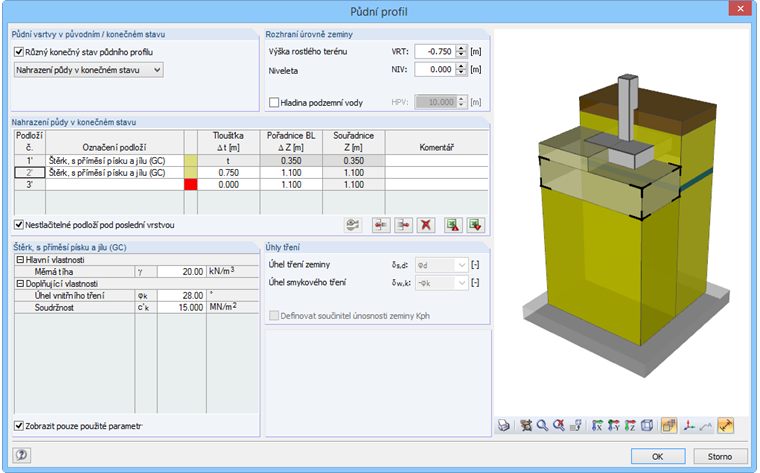This screenshot has width=760, height=473.
Task: Toggle the dimension lines icon
Action: pyautogui.click(x=726, y=426)
